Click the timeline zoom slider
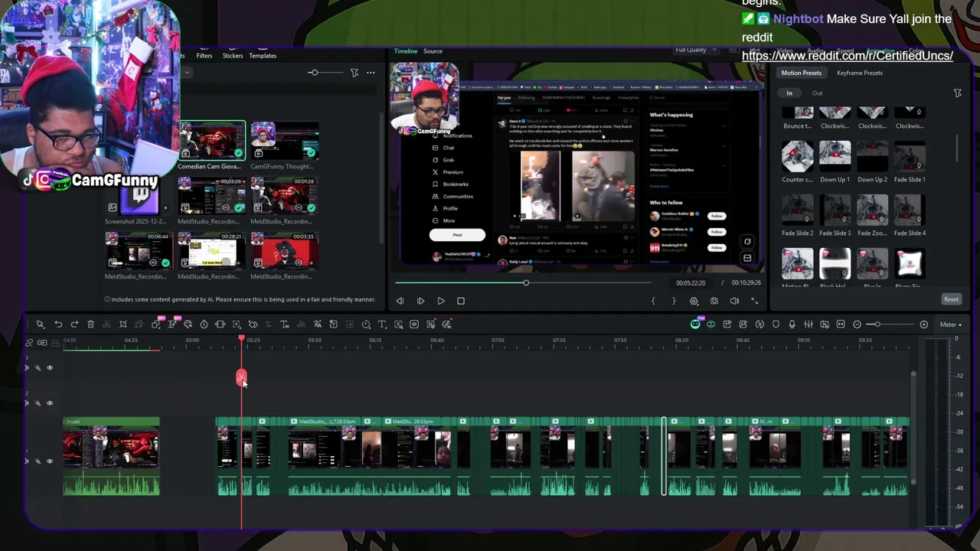This screenshot has height=551, width=980. coord(890,324)
